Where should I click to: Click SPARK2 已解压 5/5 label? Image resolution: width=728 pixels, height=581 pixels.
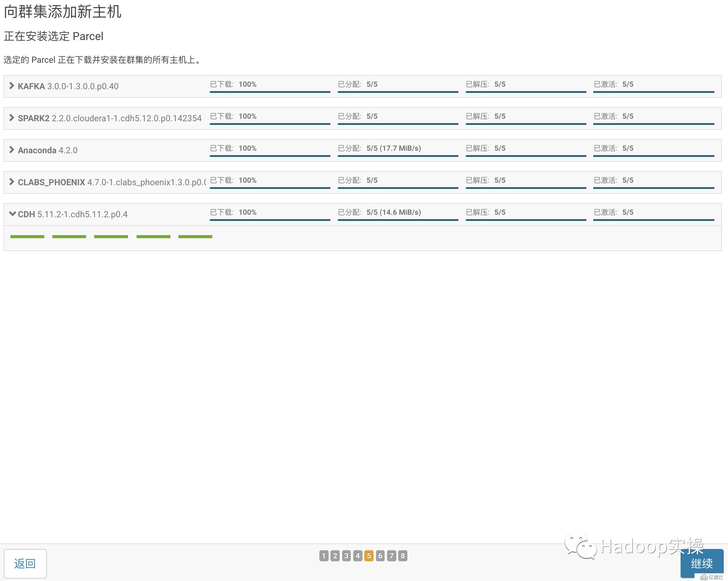486,116
